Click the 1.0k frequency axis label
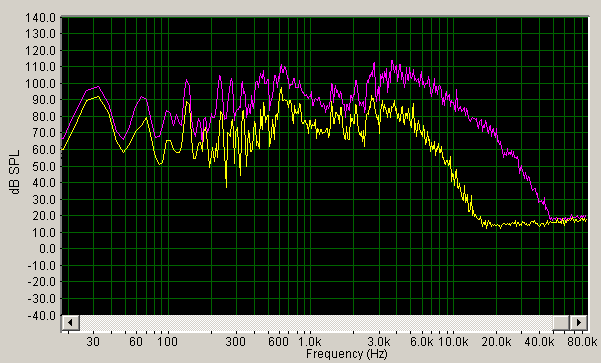The image size is (601, 363). 310,341
